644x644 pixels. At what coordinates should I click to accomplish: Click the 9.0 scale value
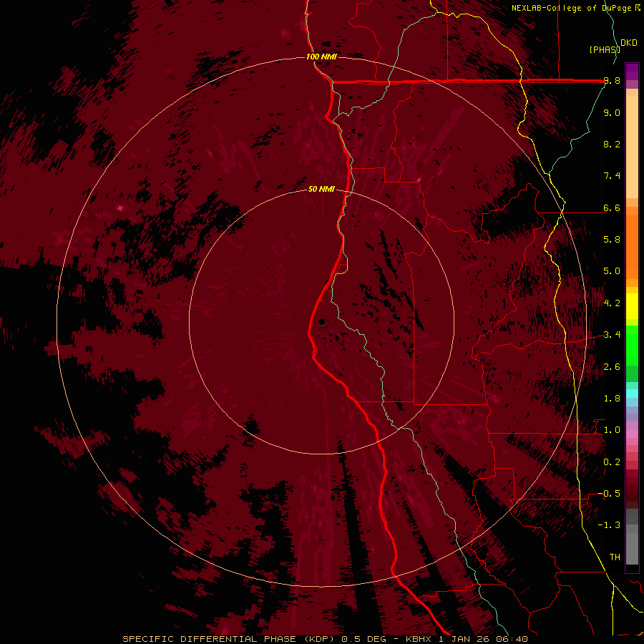(x=612, y=112)
